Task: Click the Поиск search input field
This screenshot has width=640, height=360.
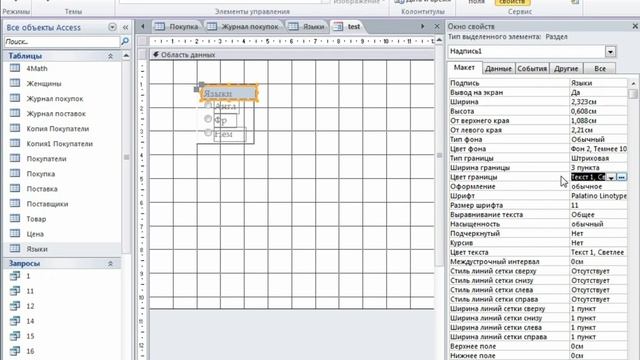Action: pyautogui.click(x=62, y=42)
